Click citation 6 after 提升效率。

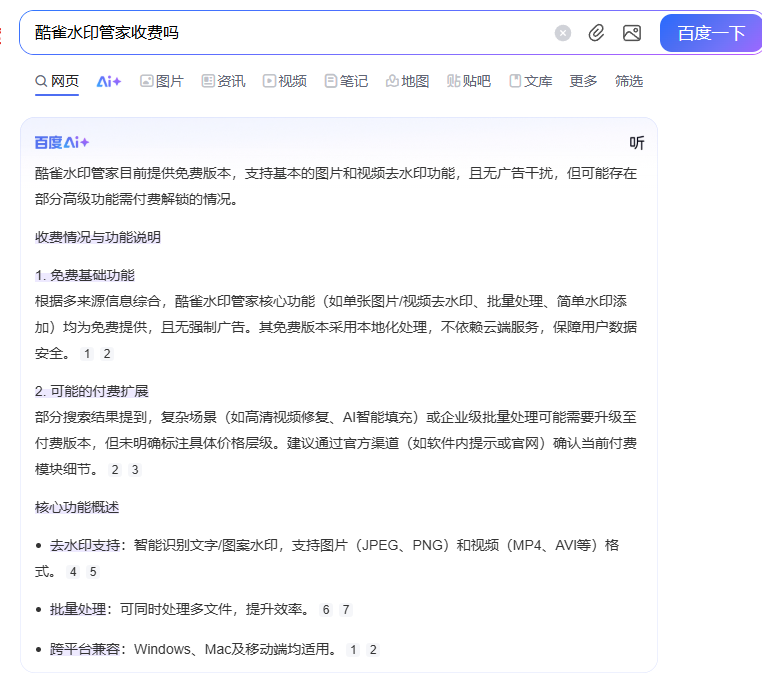326,610
